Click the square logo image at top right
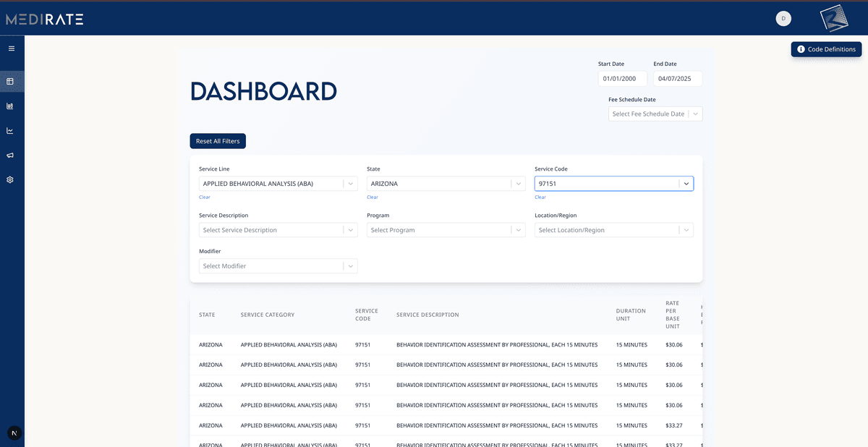868x447 pixels. point(834,18)
